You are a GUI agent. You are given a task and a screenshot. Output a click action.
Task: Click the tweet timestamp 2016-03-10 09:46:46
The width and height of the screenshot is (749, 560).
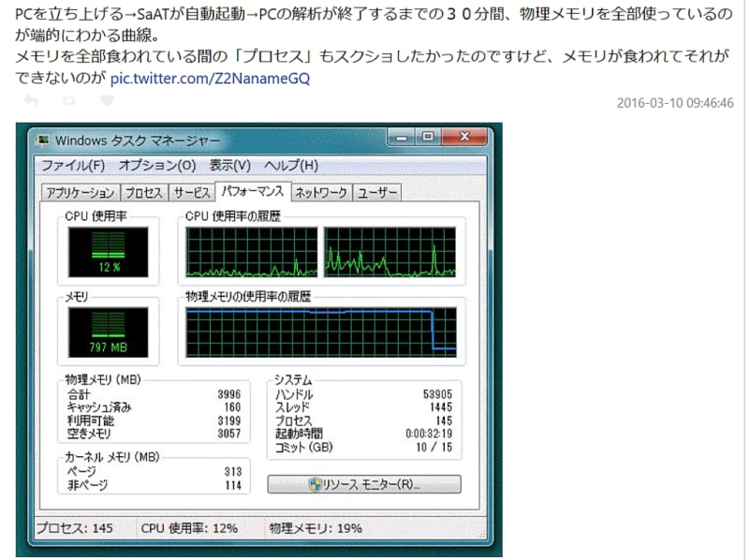(675, 103)
